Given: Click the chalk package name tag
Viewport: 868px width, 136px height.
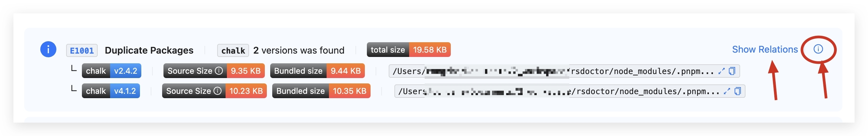Looking at the screenshot, I should point(233,51).
